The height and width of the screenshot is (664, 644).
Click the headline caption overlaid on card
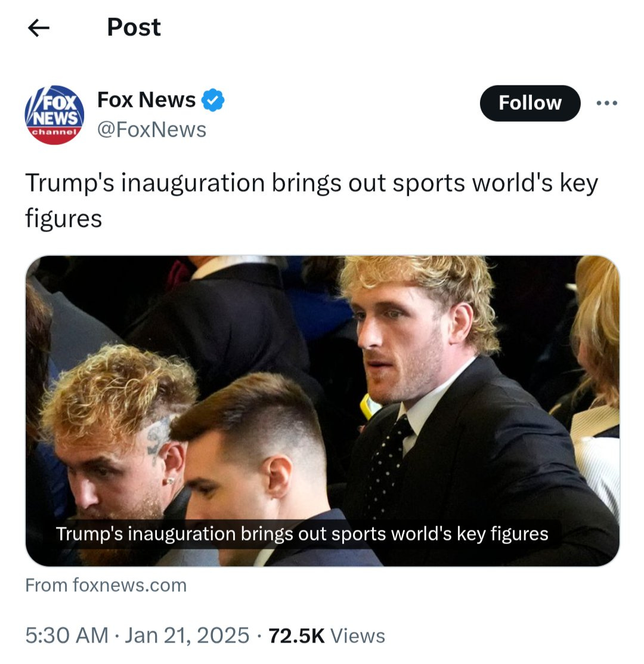[x=302, y=533]
